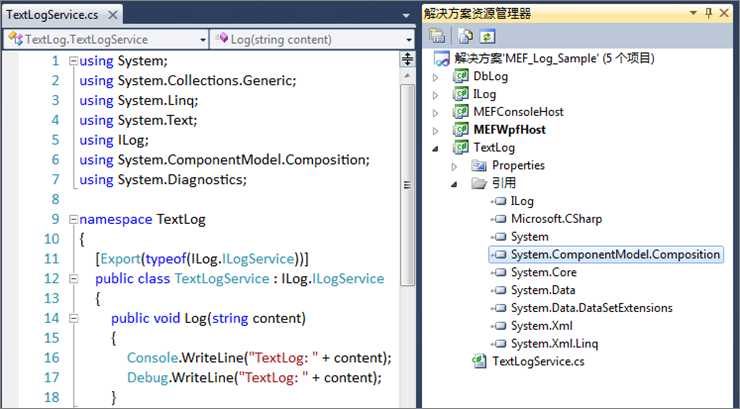Image resolution: width=740 pixels, height=409 pixels.
Task: Select the System.ComponentModel.Composition reference
Action: (x=615, y=254)
